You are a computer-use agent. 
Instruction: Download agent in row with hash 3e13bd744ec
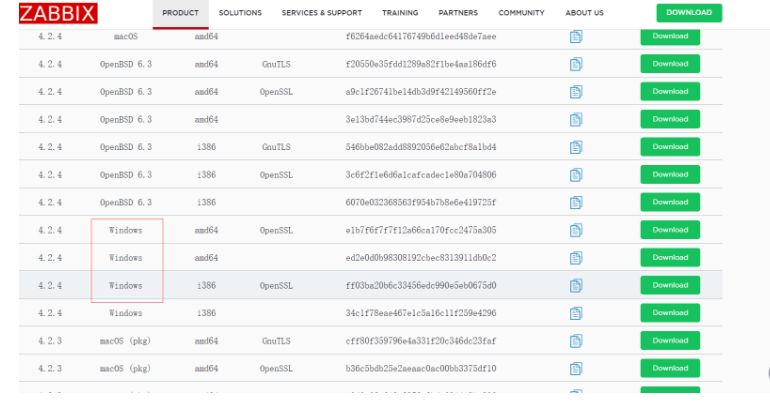[670, 119]
